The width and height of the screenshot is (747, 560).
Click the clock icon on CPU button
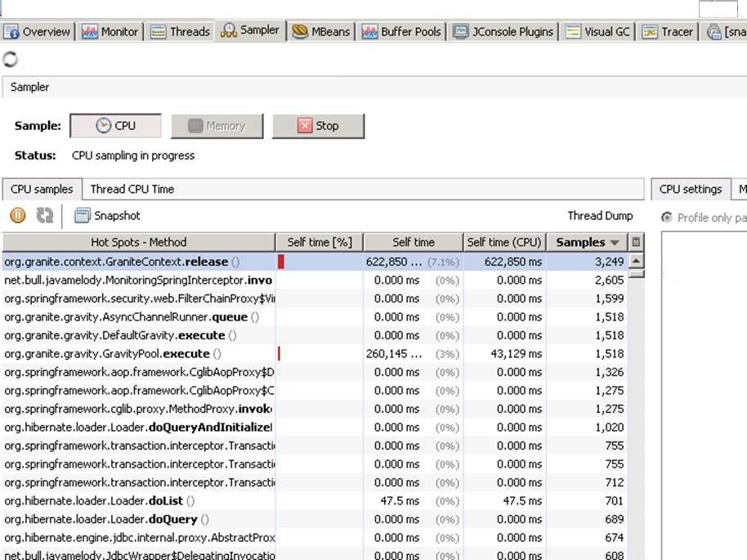pos(103,126)
